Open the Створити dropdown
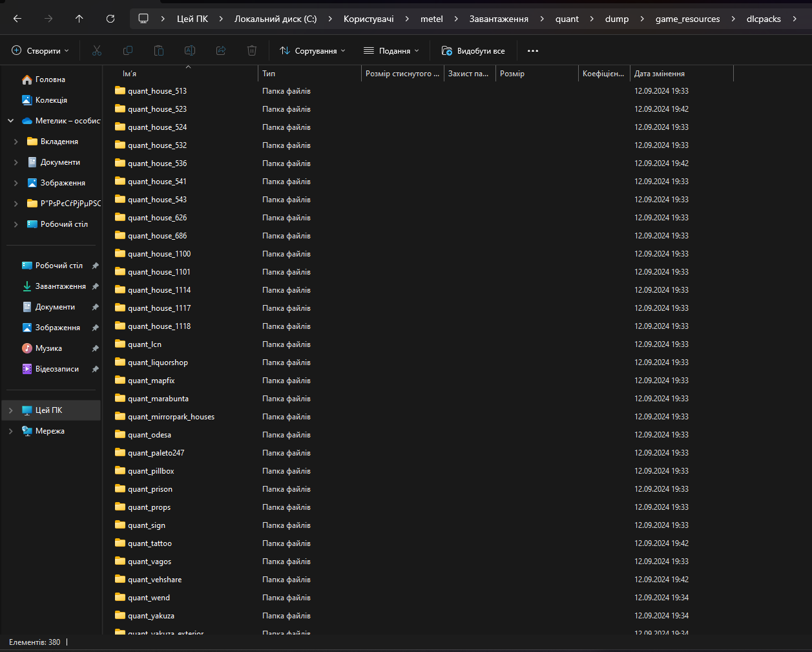Screen dimensions: 812x652 pos(40,50)
